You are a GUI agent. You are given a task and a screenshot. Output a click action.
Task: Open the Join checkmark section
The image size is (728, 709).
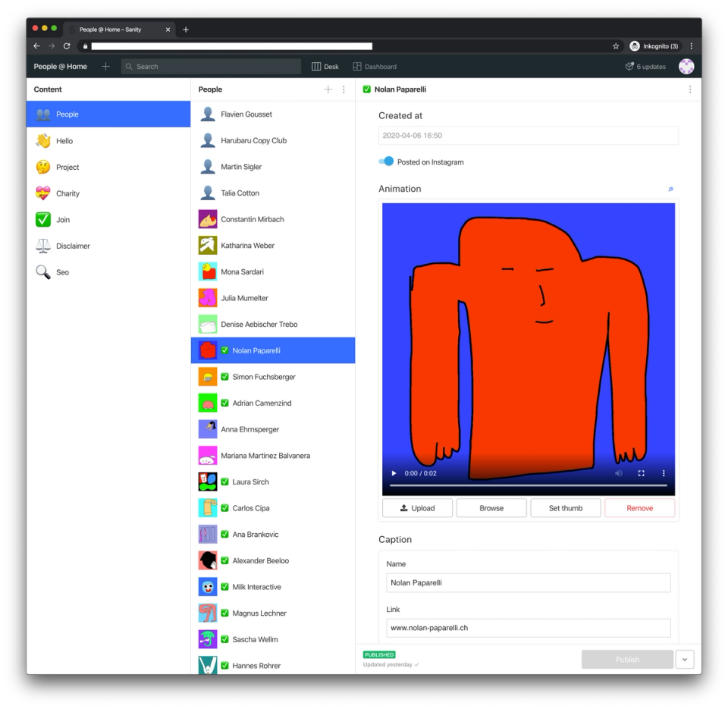pyautogui.click(x=108, y=220)
